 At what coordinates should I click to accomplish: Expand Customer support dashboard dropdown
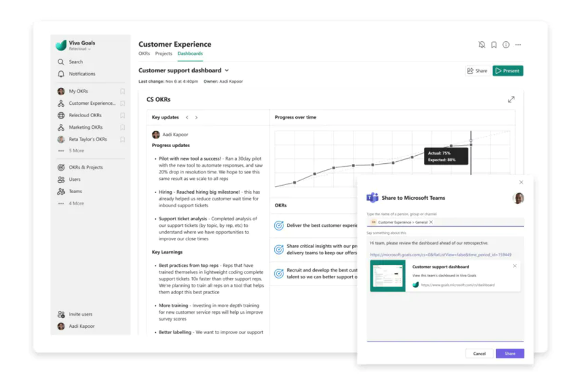tap(227, 71)
